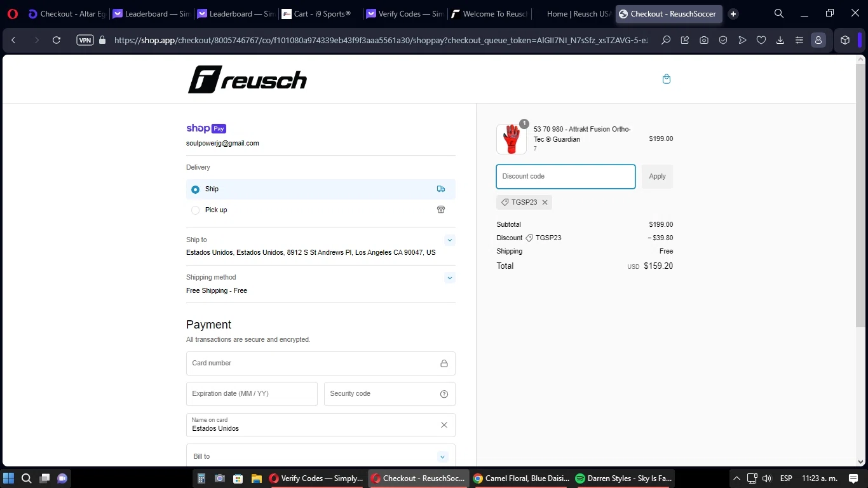This screenshot has width=868, height=488.
Task: Open Windows taskbar search
Action: [27, 478]
